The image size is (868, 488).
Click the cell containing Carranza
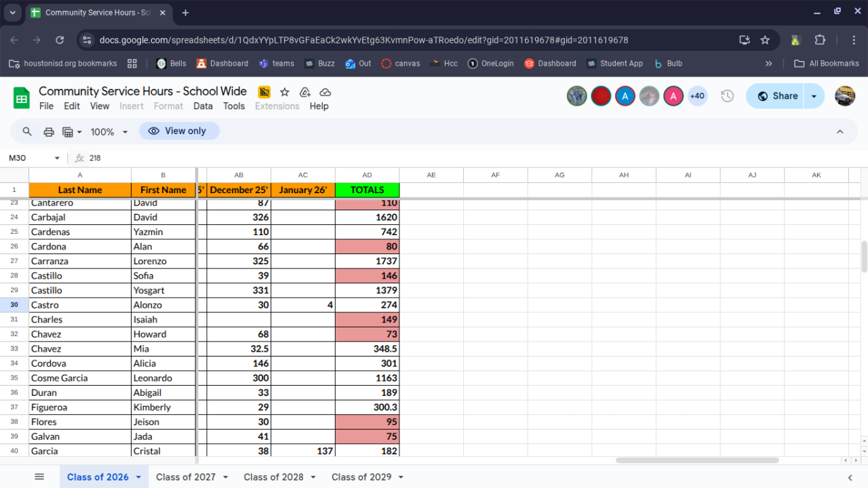[80, 261]
